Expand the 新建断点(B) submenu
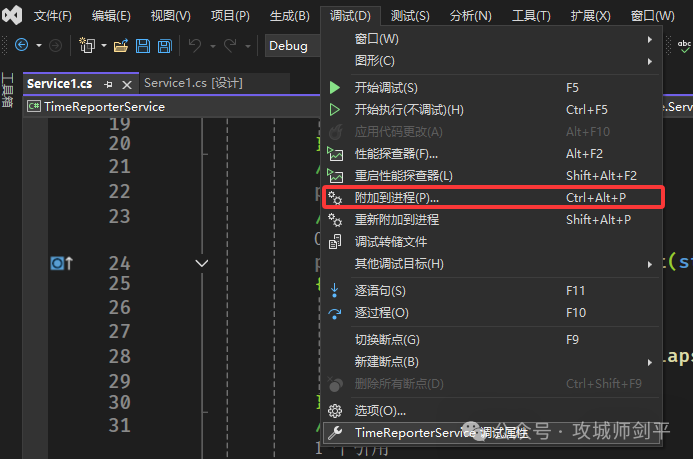This screenshot has width=693, height=459. coord(649,362)
